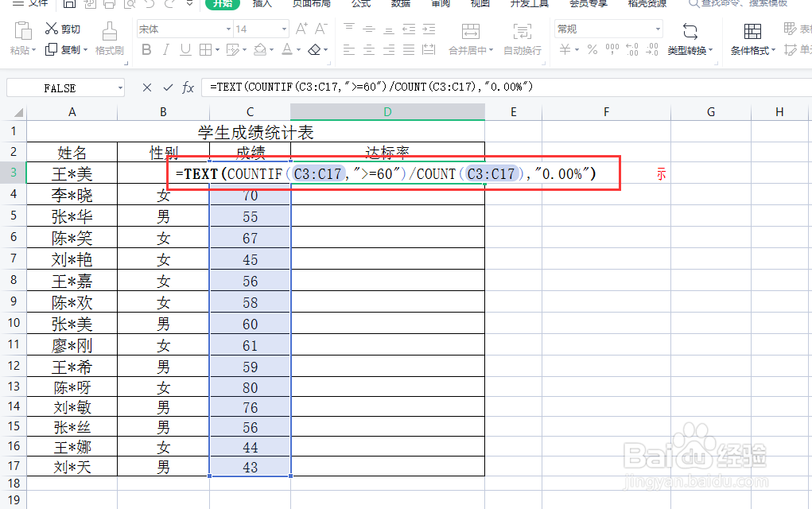Click into the formula bar text
This screenshot has height=509, width=812.
point(371,87)
